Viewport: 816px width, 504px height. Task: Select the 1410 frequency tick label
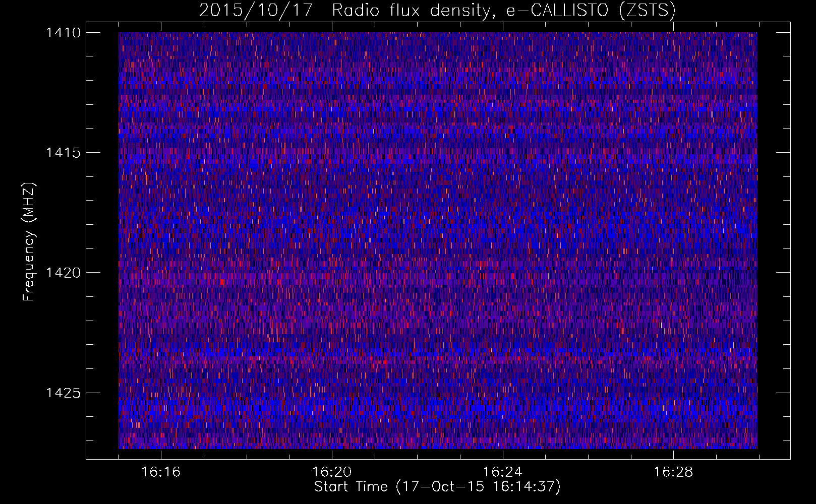point(63,33)
